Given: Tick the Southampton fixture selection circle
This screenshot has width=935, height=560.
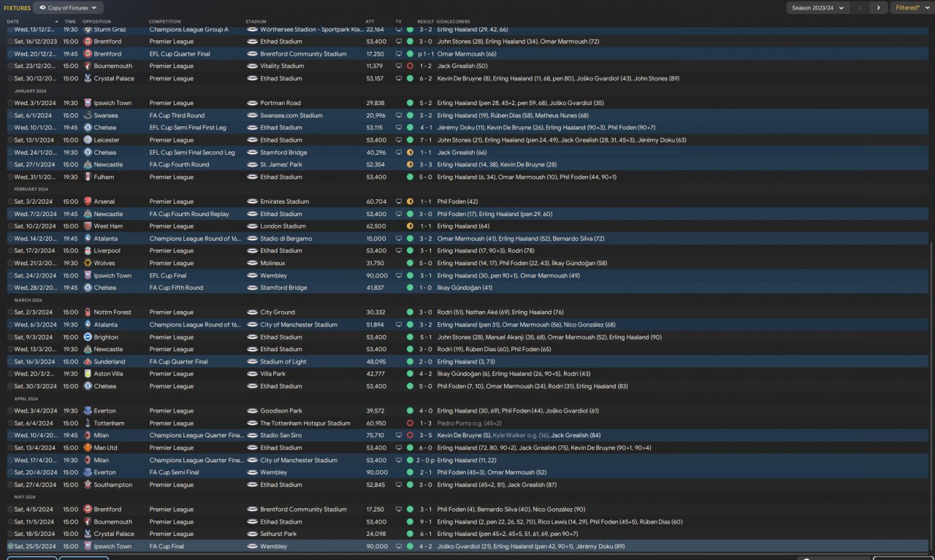Looking at the screenshot, I should coord(10,485).
